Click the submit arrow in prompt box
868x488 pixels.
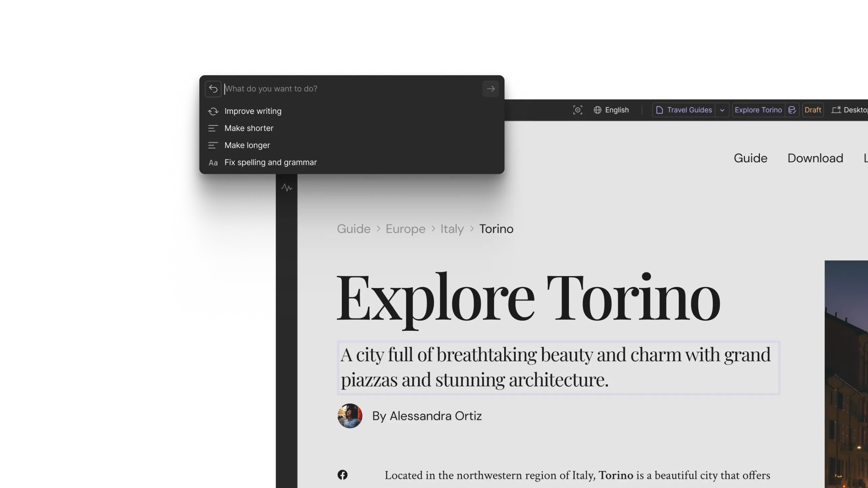(x=490, y=89)
